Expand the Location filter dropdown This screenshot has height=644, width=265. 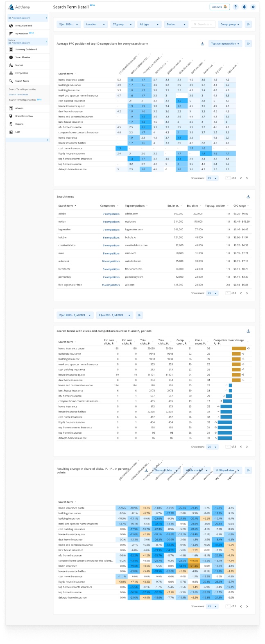coord(94,25)
